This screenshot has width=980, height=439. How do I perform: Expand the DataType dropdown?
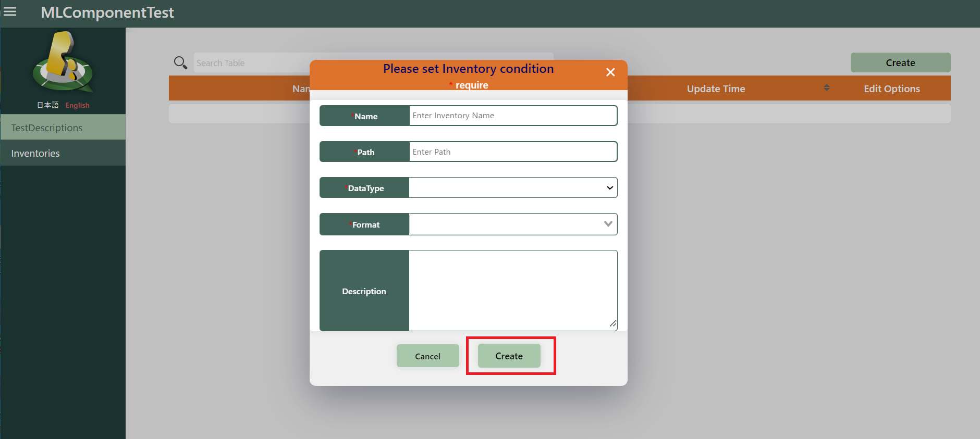pos(513,188)
